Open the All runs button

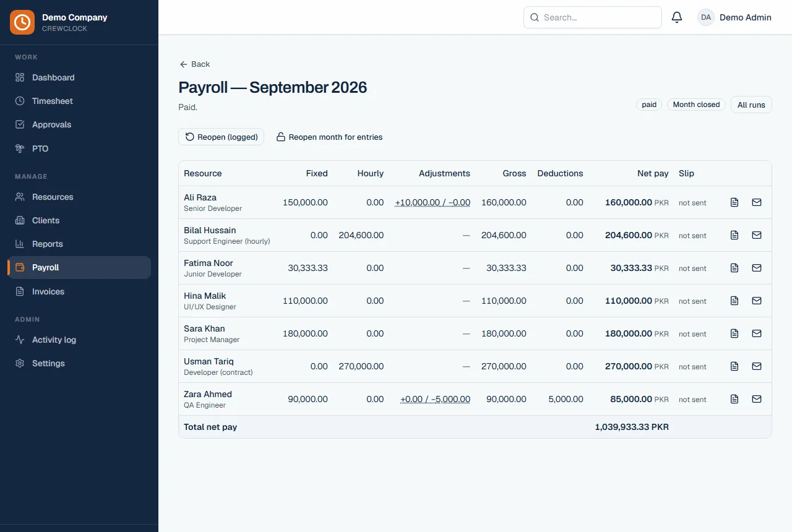coord(751,105)
